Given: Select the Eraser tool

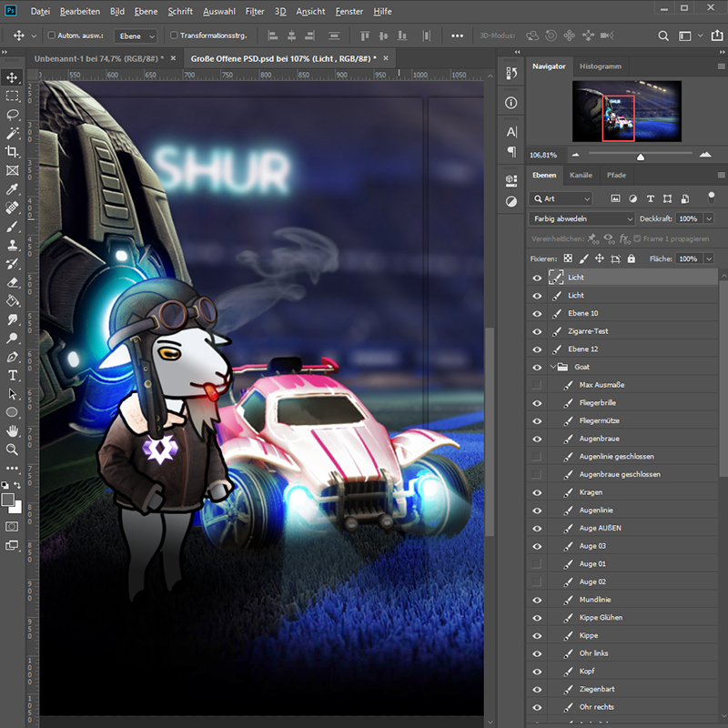Looking at the screenshot, I should click(12, 282).
